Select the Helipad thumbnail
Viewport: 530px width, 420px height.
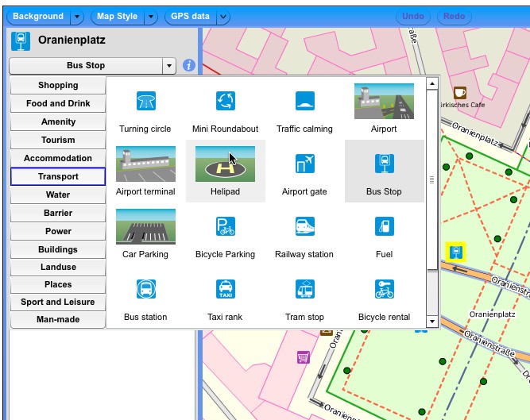(x=225, y=164)
